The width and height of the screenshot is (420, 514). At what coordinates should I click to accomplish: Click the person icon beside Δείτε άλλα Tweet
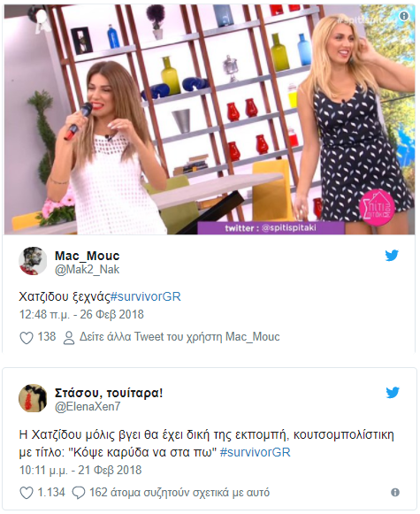69,338
